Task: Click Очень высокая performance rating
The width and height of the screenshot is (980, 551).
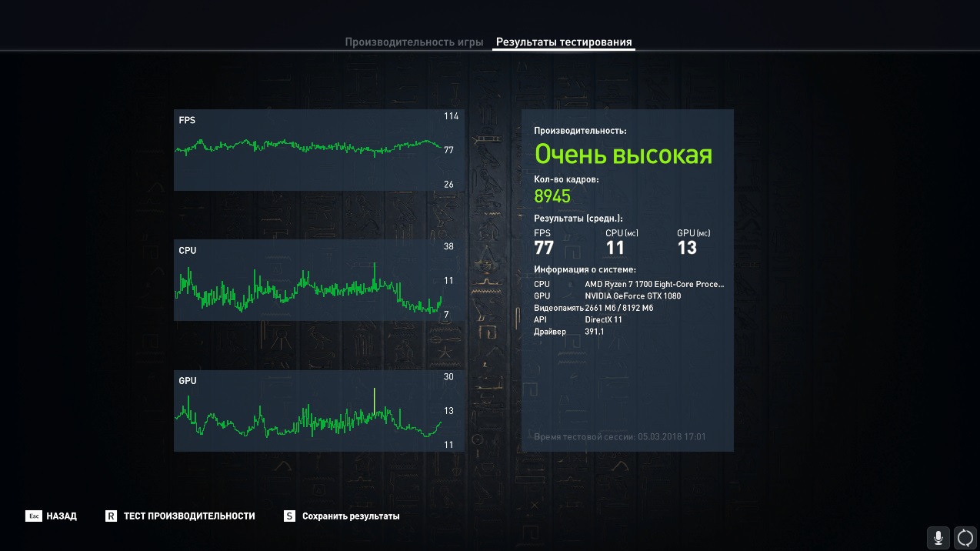Action: coord(623,155)
